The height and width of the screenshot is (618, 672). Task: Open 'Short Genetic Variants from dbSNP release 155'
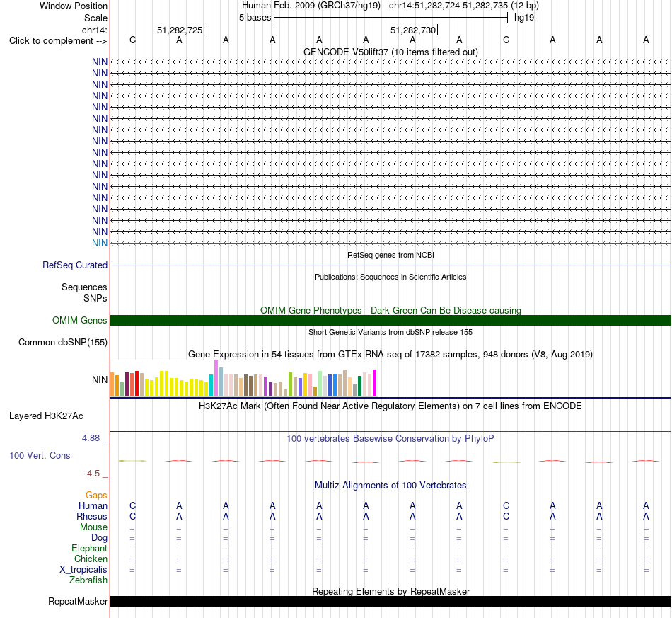390,332
